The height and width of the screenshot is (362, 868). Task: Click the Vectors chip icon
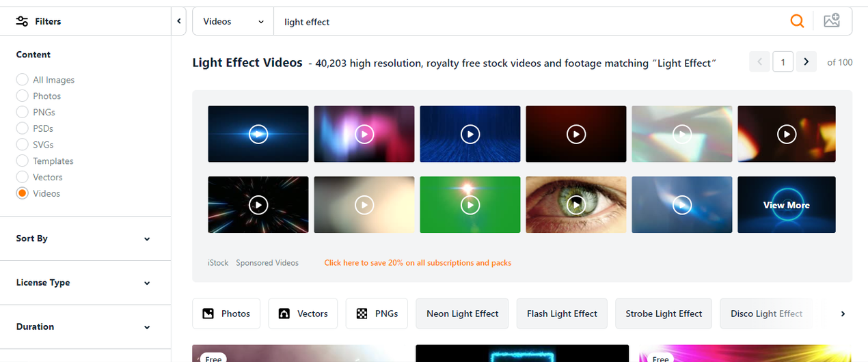pyautogui.click(x=284, y=314)
